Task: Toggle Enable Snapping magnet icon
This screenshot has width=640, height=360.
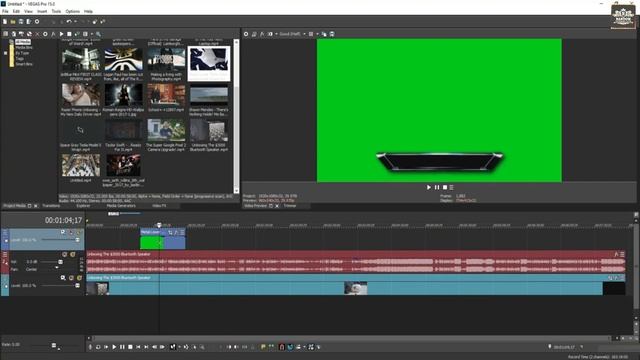Action: (x=282, y=347)
